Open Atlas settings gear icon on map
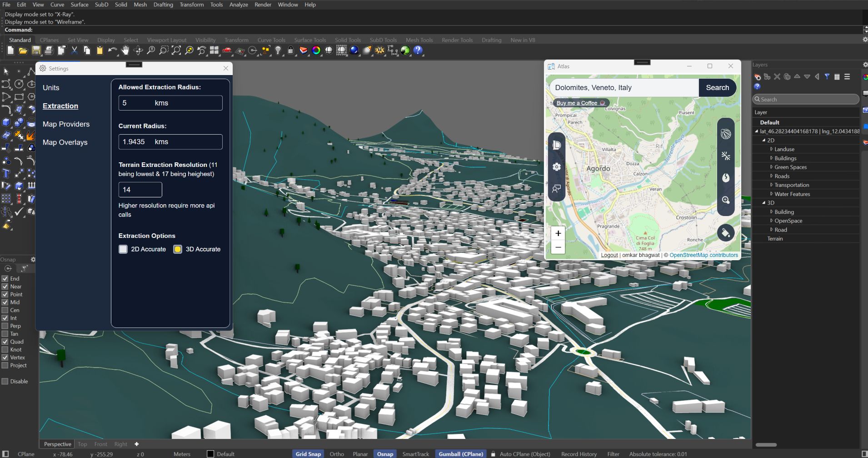The height and width of the screenshot is (458, 868). pyautogui.click(x=556, y=167)
